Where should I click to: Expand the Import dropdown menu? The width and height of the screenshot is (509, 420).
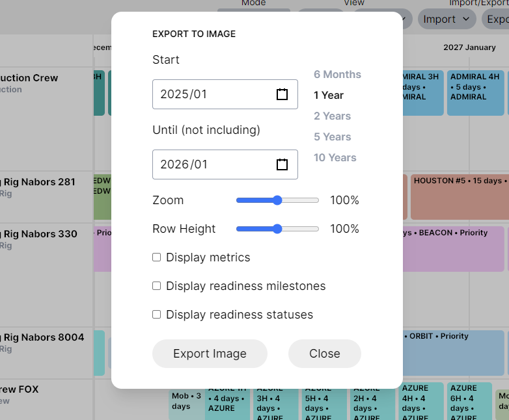pyautogui.click(x=447, y=19)
